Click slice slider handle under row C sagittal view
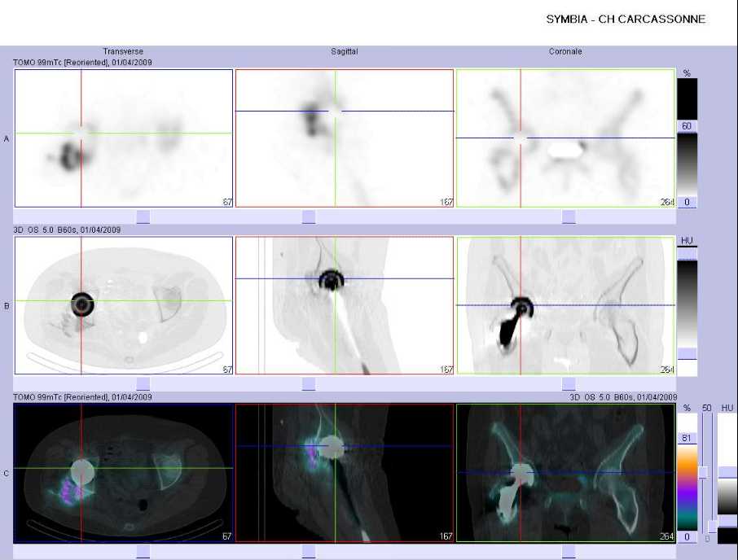This screenshot has height=560, width=738. pyautogui.click(x=309, y=552)
